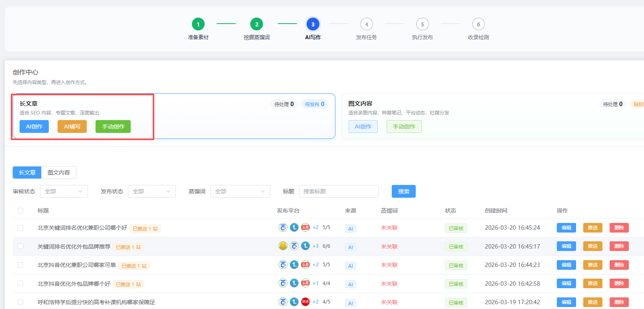Click the 待发布 0 badge
The image size is (644, 309).
pos(315,104)
